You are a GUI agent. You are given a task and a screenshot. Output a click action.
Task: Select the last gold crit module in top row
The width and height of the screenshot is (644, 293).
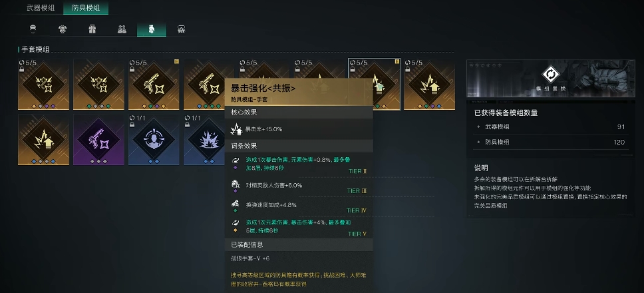pyautogui.click(x=429, y=85)
